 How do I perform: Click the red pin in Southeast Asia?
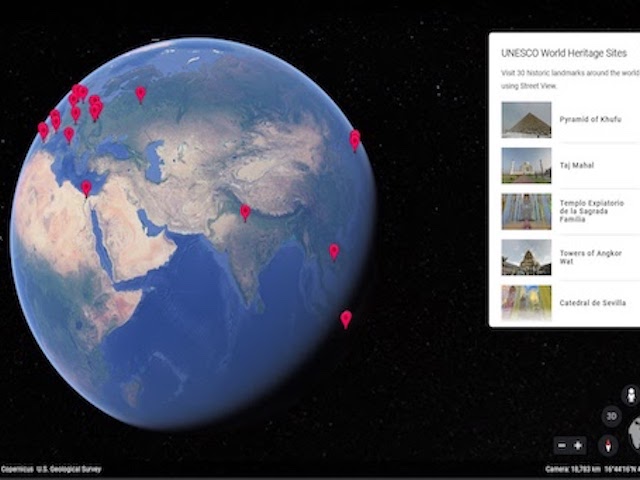click(x=334, y=251)
